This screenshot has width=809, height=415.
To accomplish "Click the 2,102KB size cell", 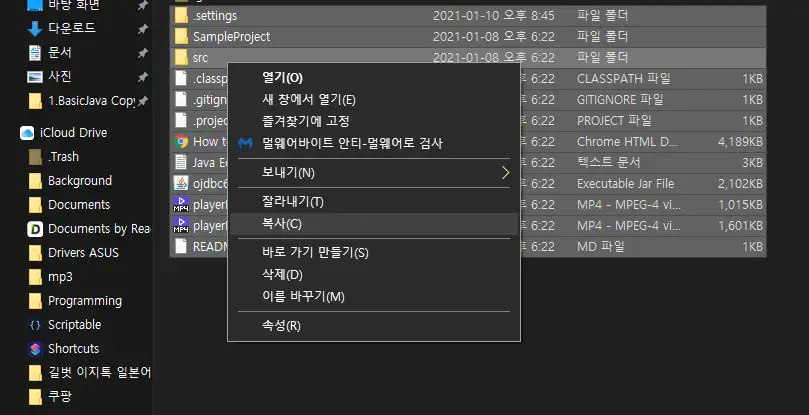I will pyautogui.click(x=740, y=184).
